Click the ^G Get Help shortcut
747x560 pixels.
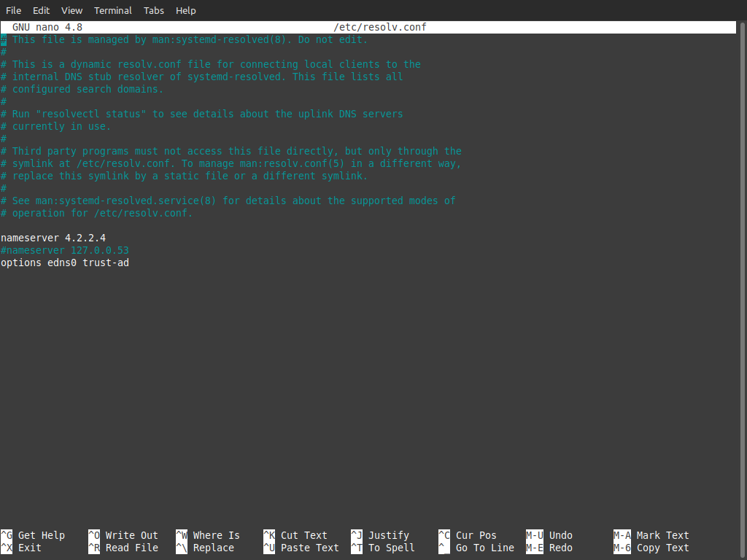[33, 535]
